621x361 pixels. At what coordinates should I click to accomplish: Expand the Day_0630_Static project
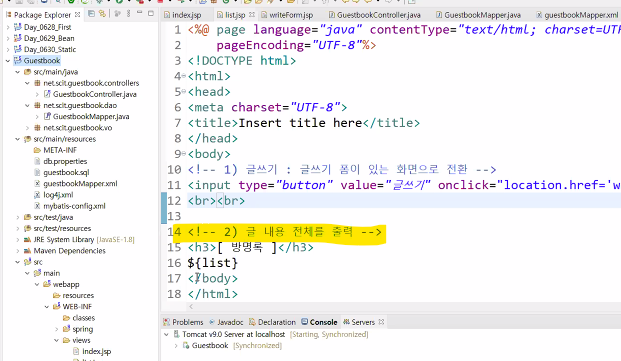click(8, 49)
